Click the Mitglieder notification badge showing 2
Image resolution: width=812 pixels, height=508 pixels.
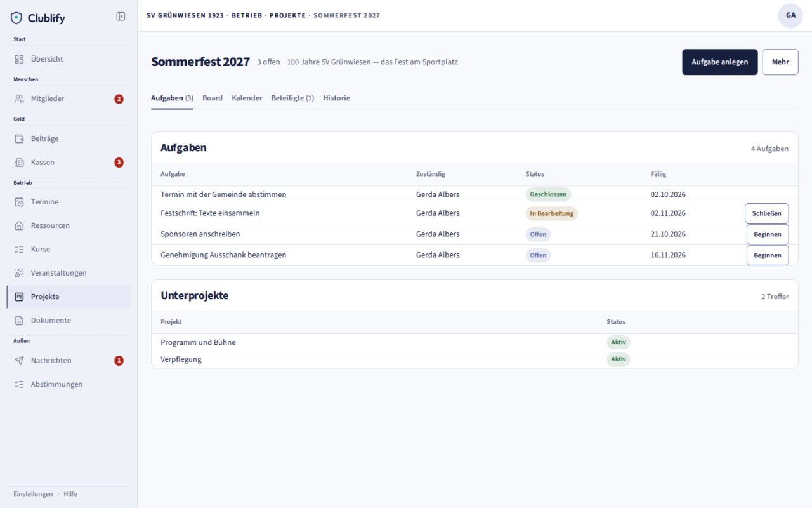(x=119, y=99)
